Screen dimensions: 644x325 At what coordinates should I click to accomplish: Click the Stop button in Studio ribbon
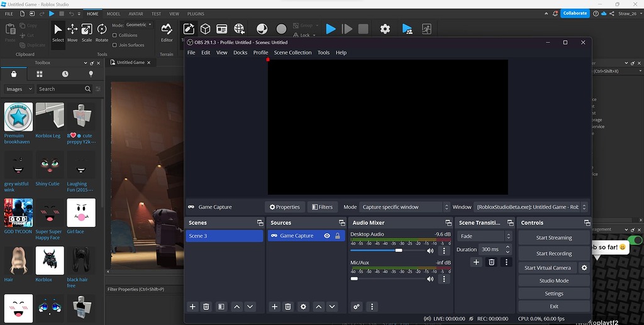[x=363, y=29]
